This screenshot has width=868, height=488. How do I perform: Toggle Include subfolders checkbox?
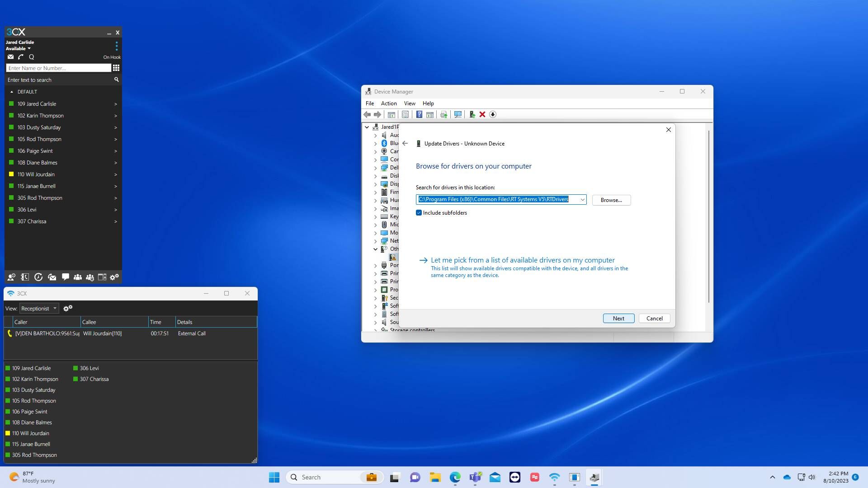(419, 213)
